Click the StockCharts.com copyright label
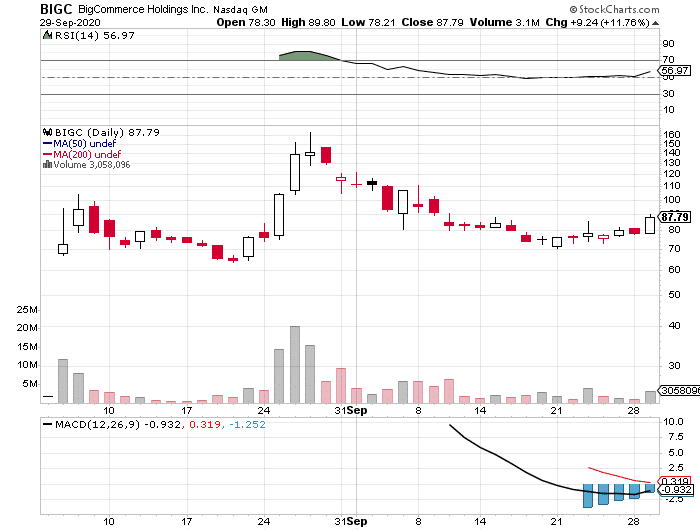 point(614,9)
